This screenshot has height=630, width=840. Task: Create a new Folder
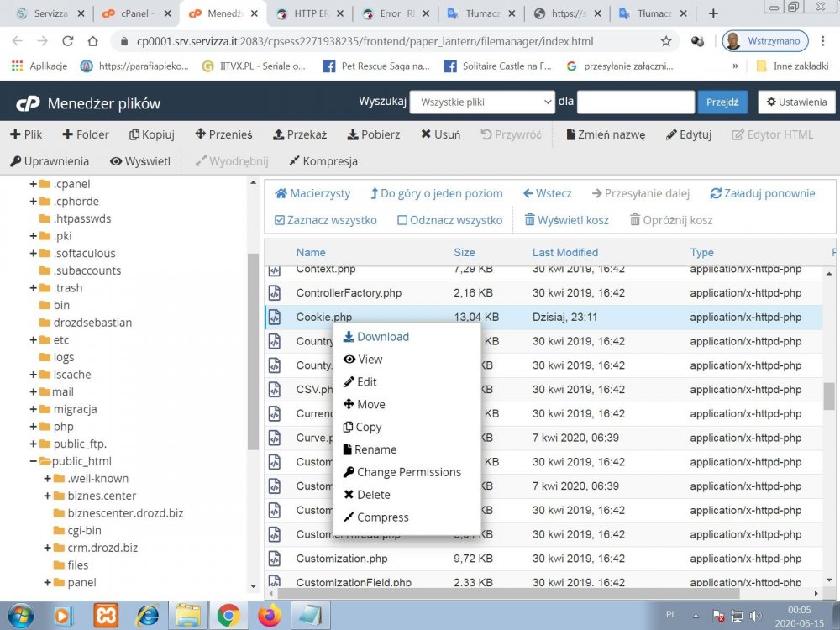86,134
